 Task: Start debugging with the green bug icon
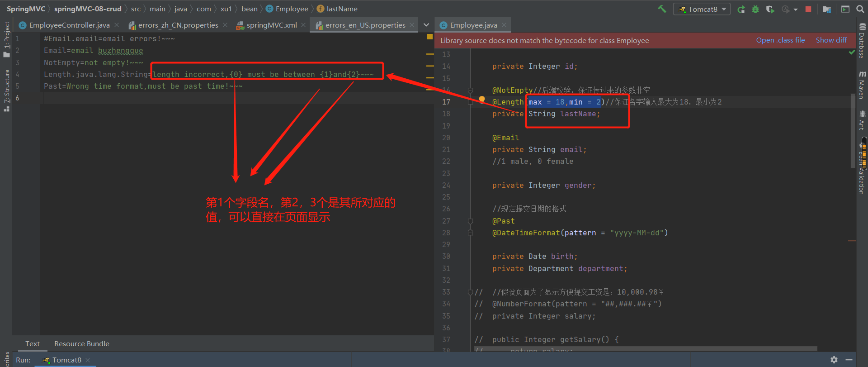(x=755, y=9)
